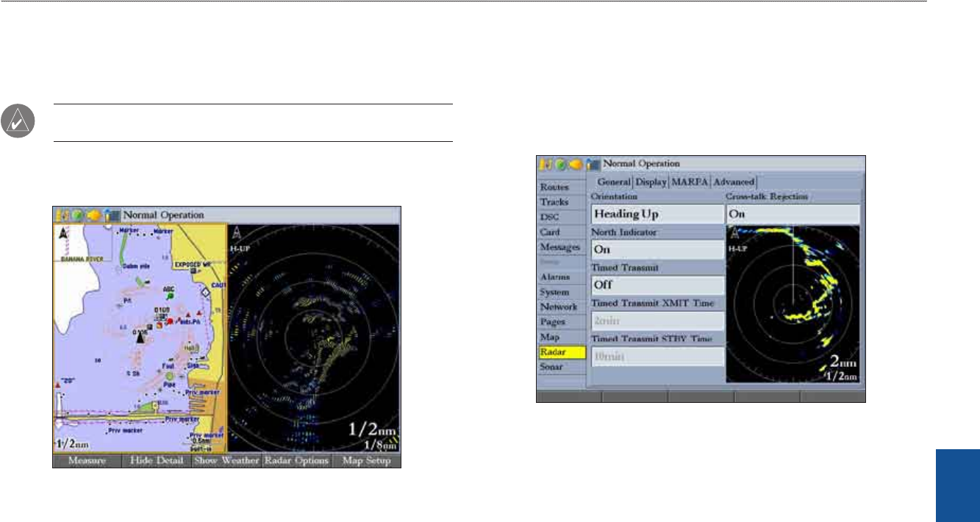Click the red waypoint symbol on map
The image size is (980, 522).
169,321
